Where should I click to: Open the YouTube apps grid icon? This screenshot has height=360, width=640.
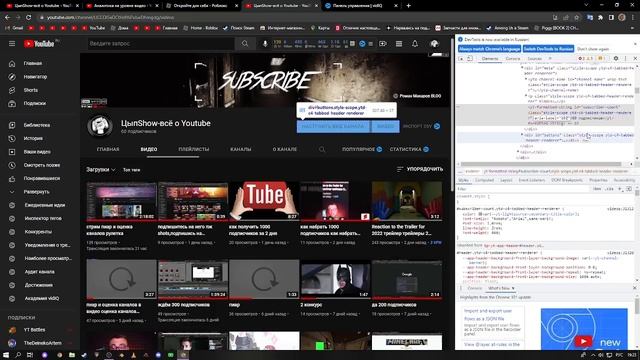[x=399, y=44]
